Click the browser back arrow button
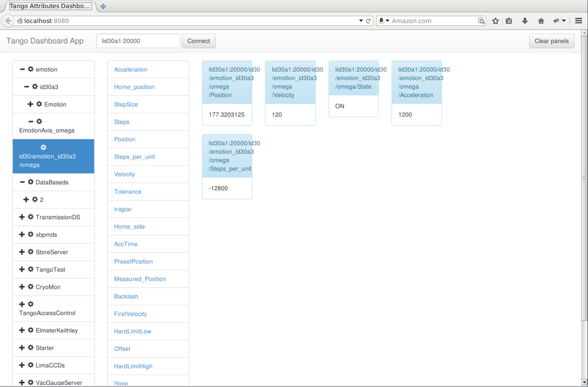 pos(8,21)
